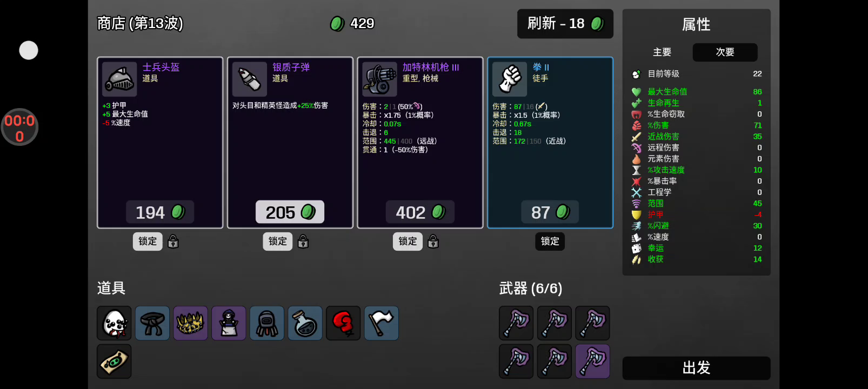Click the floating screen recorder timer
Viewport: 868px width, 389px height.
(x=19, y=128)
